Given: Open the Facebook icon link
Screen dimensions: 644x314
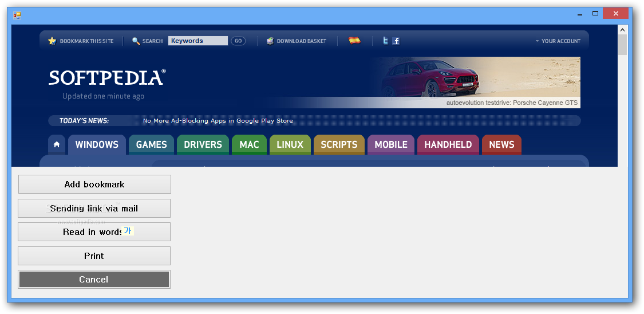Looking at the screenshot, I should [396, 41].
